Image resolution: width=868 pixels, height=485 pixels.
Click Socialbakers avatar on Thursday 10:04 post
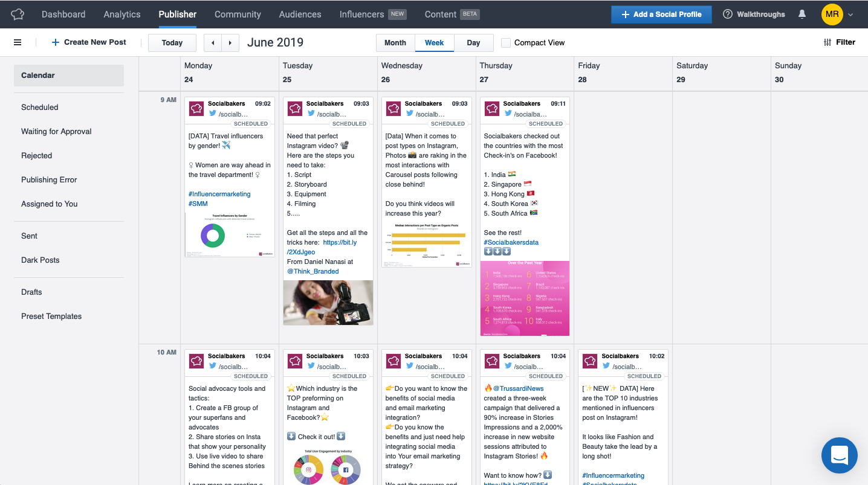[492, 361]
